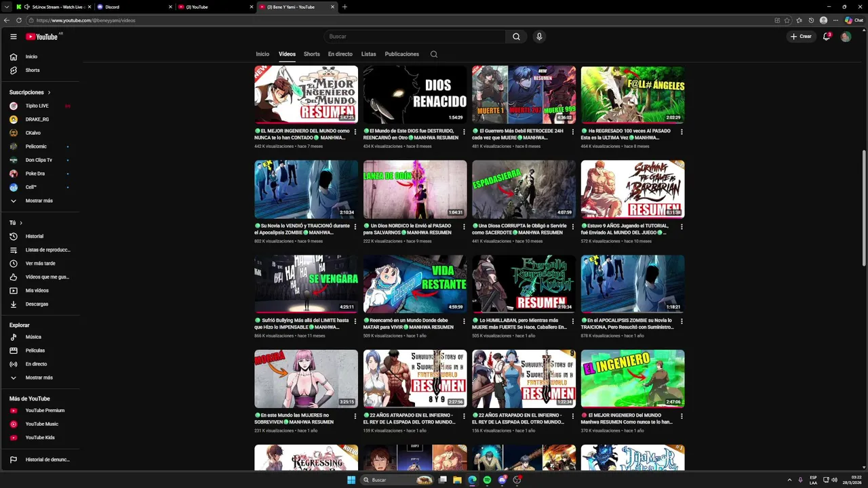868x488 pixels.
Task: Open the YouTube hamburger guide menu
Action: click(13, 37)
